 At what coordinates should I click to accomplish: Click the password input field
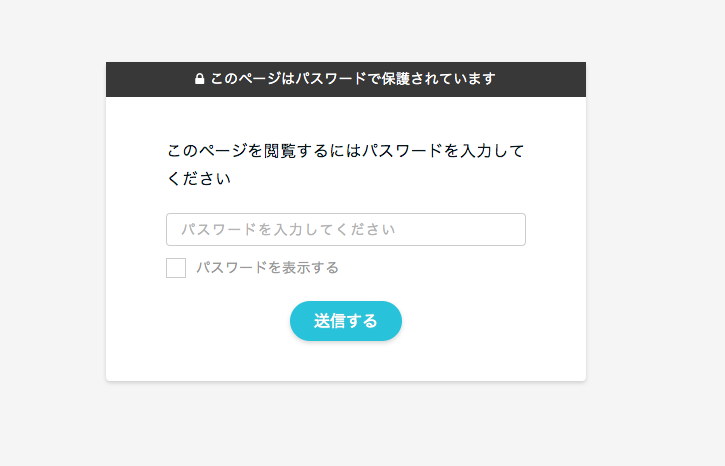pyautogui.click(x=345, y=229)
